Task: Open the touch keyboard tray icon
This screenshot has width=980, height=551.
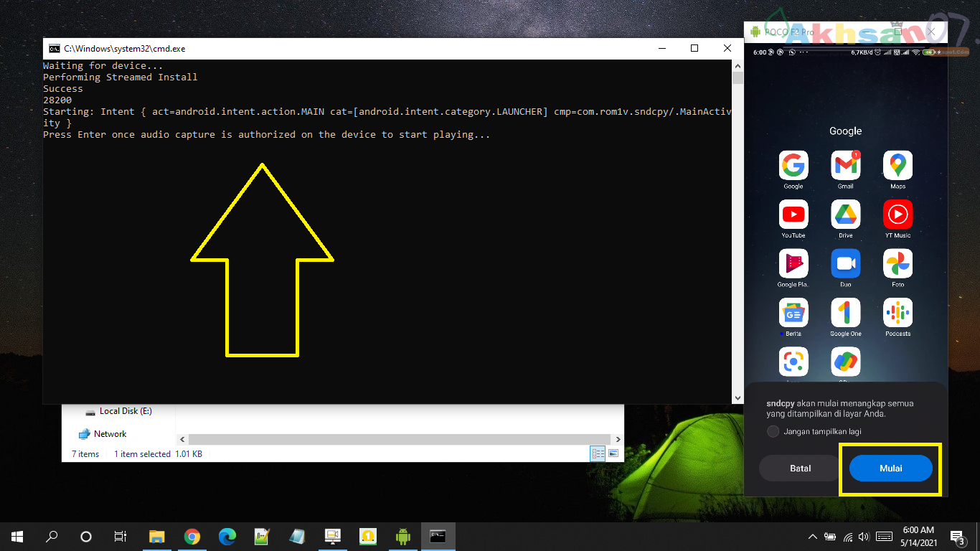Action: click(884, 537)
